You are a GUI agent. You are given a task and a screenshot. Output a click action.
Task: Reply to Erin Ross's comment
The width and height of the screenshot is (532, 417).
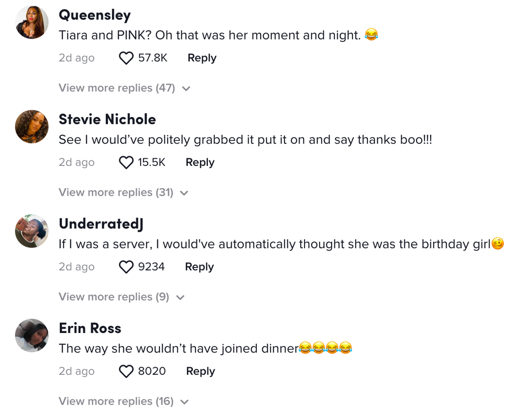click(200, 371)
